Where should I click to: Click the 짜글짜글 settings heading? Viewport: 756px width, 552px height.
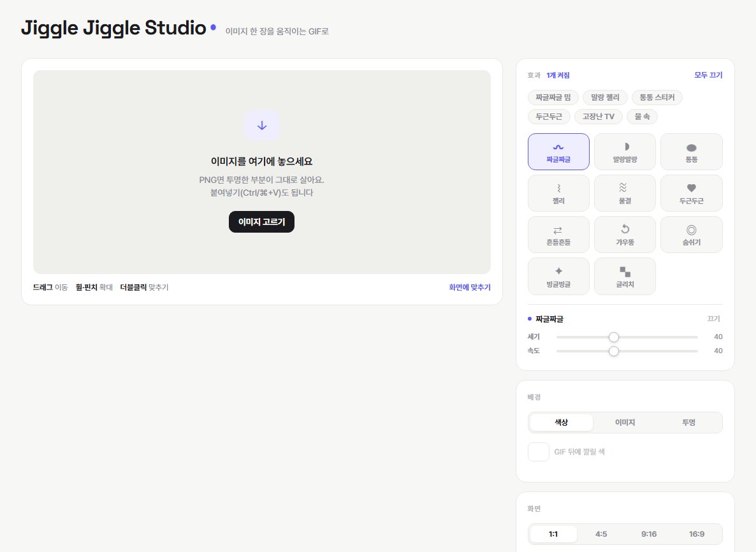coord(549,319)
